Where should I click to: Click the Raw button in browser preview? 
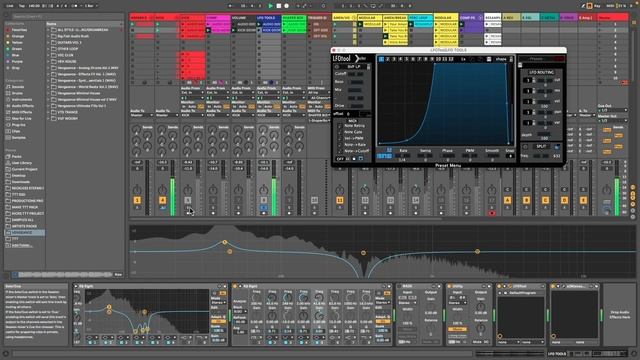click(x=118, y=275)
